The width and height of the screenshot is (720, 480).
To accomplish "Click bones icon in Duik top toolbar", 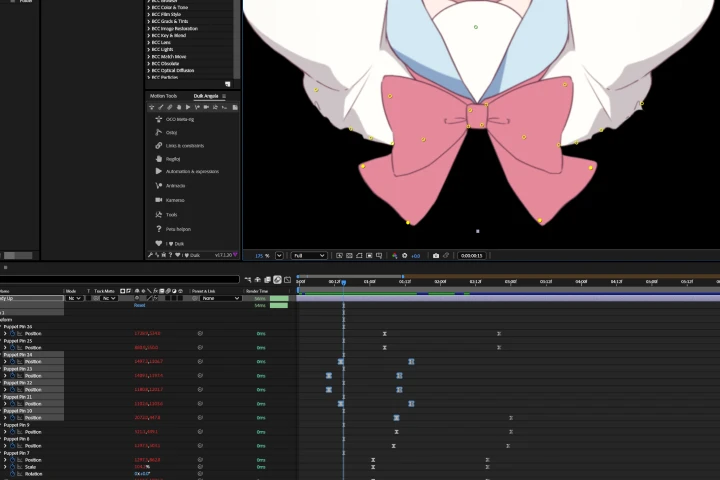I will click(x=161, y=107).
